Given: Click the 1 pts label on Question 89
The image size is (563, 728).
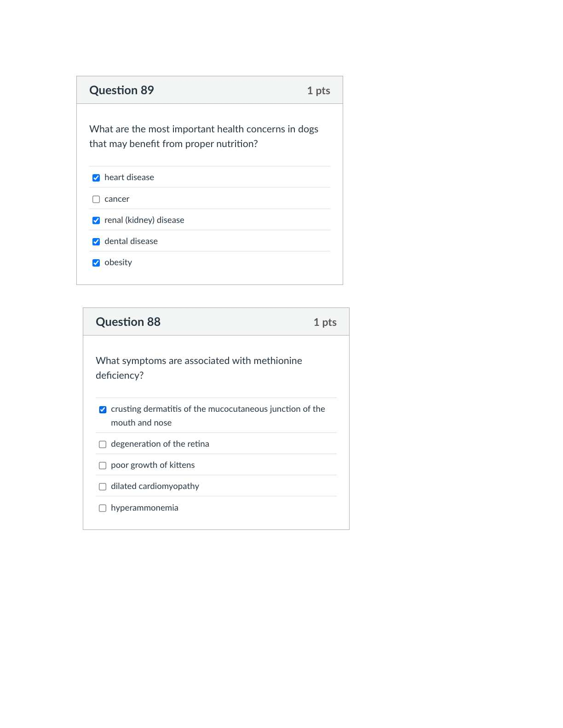Looking at the screenshot, I should 319,91.
